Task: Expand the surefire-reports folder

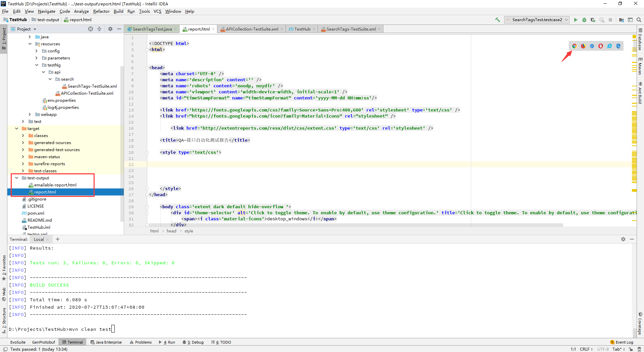Action: 23,164
